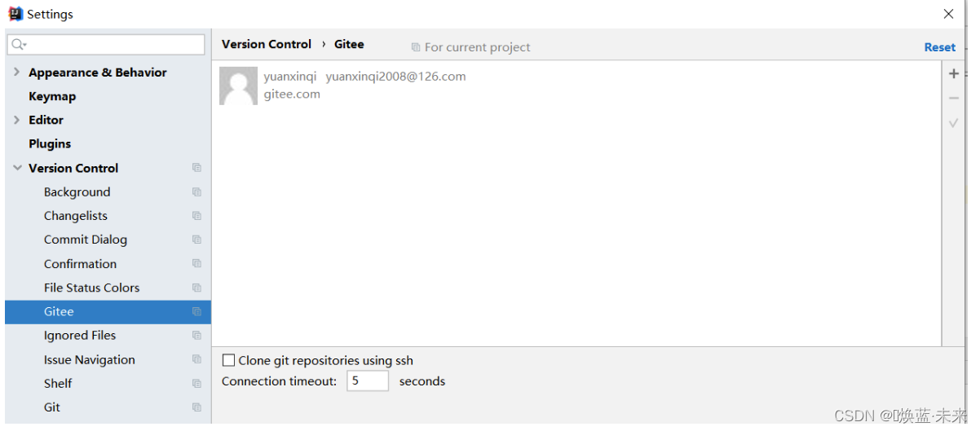Click the IntelliJ logo in title bar
This screenshot has width=980, height=431.
[15, 14]
